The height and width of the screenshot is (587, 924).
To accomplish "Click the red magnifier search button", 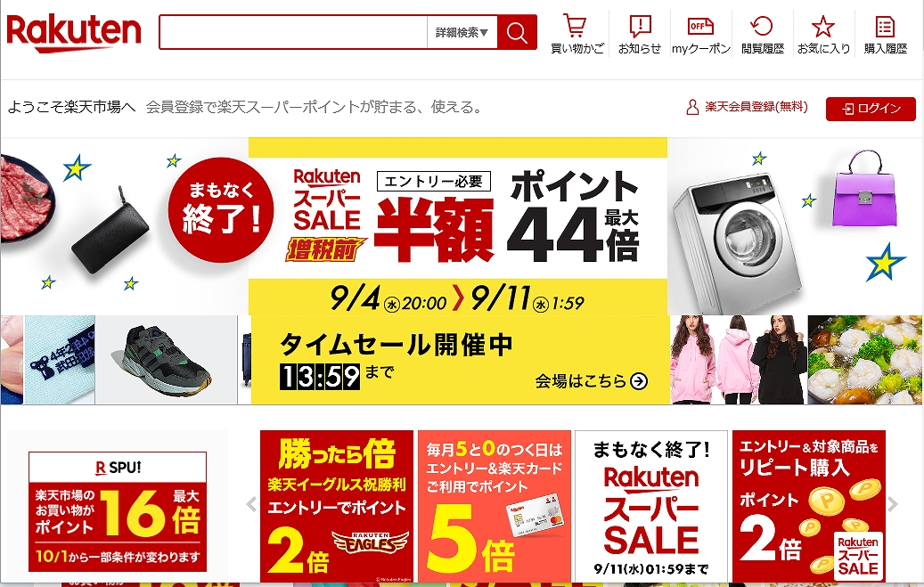I will point(517,32).
